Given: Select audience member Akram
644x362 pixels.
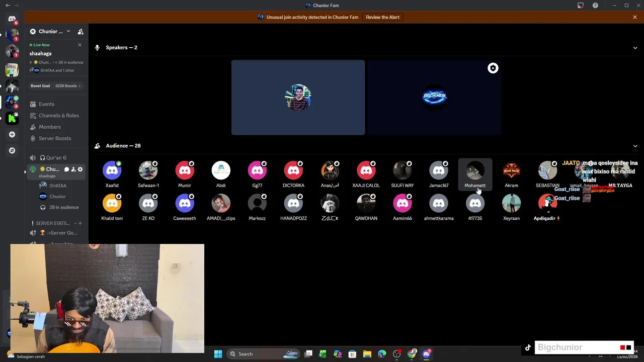Looking at the screenshot, I should [511, 174].
